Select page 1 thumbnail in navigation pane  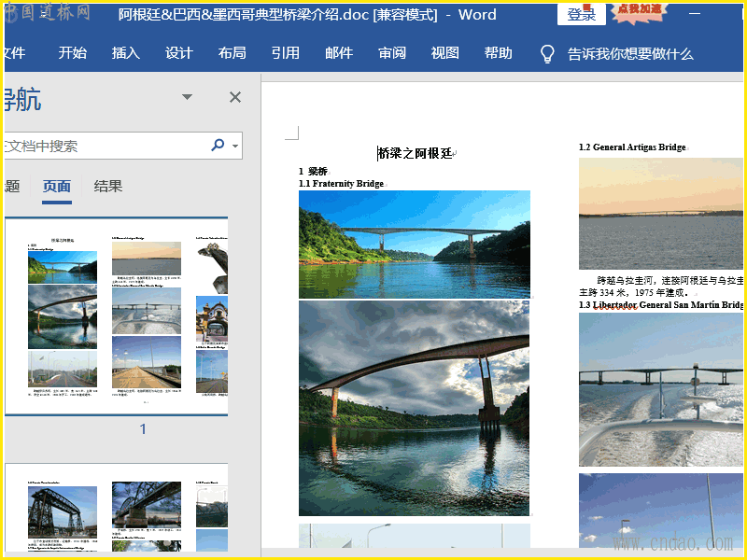116,315
